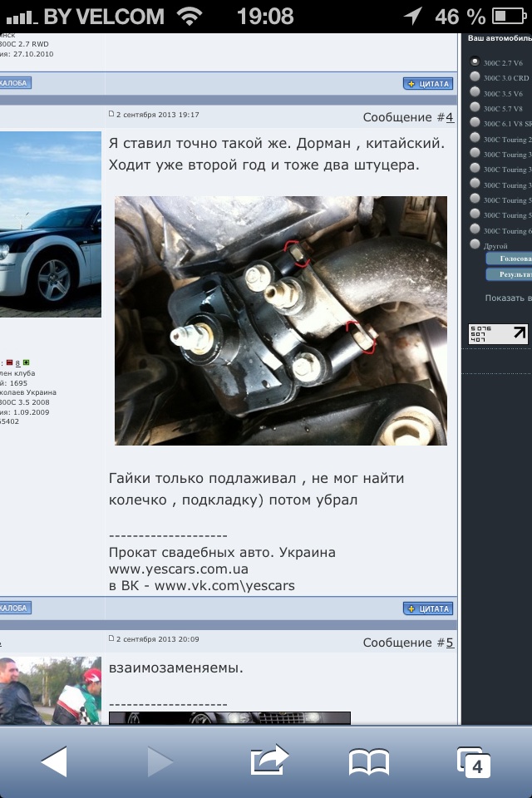Select the 300C 3.0 CRD poll option
The height and width of the screenshot is (798, 532).
click(x=475, y=76)
